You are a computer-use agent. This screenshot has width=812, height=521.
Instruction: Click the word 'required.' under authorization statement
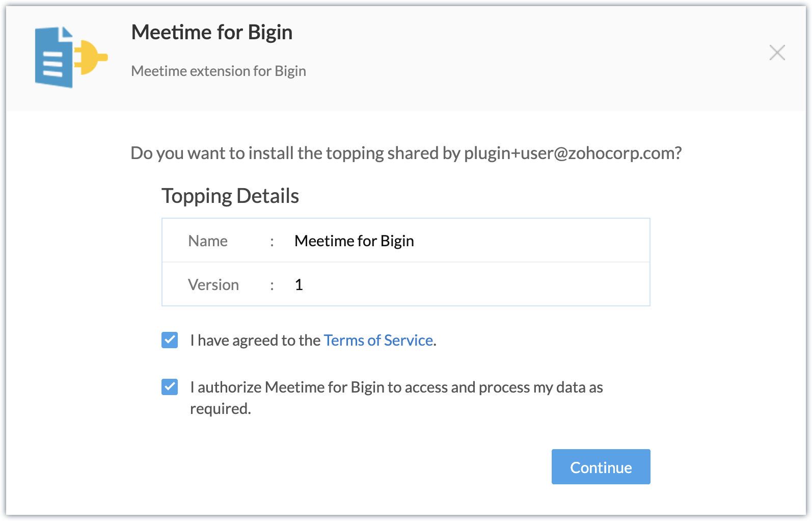point(221,409)
